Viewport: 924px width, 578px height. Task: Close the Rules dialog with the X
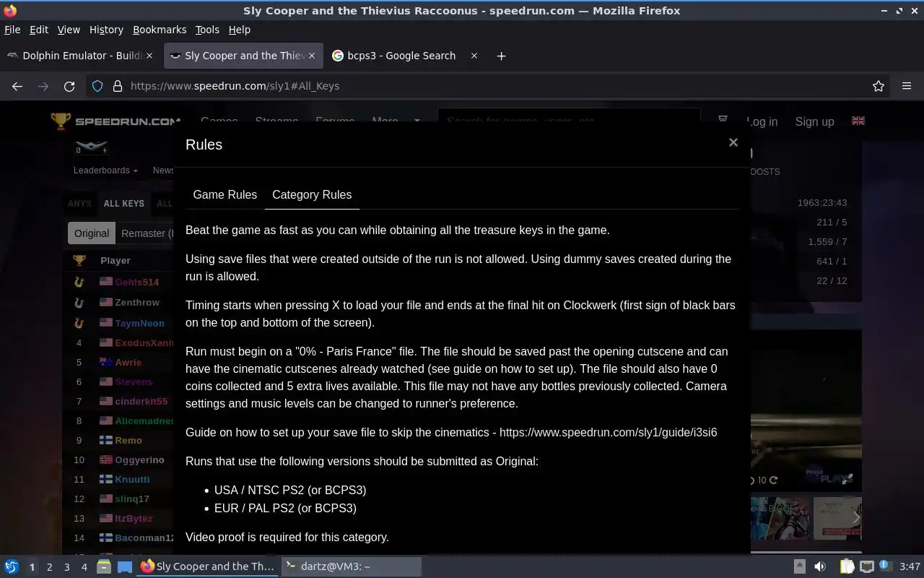pos(733,142)
